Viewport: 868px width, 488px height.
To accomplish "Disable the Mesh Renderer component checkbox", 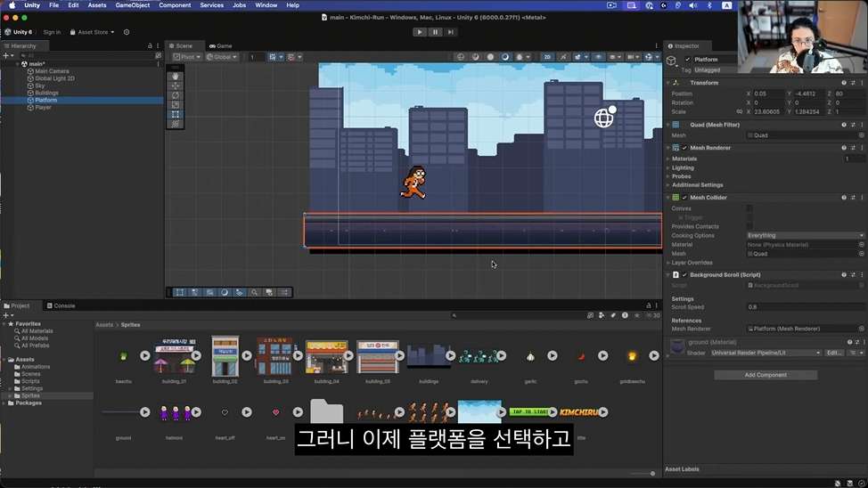I will 684,148.
